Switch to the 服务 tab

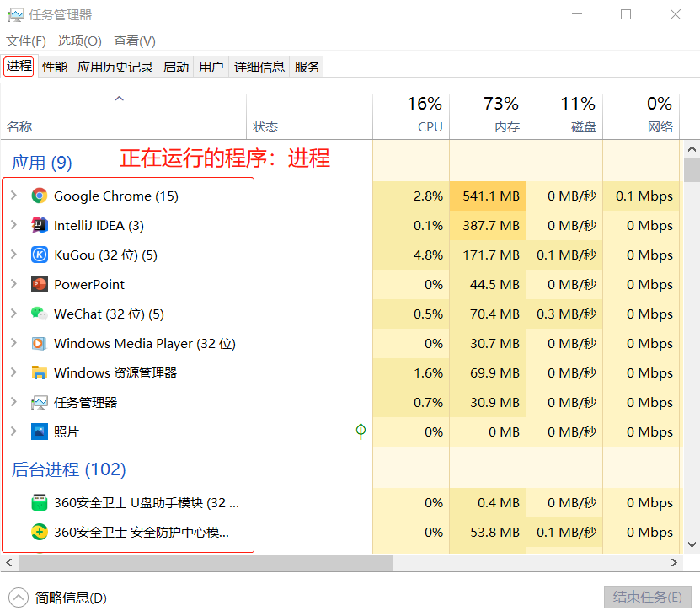[x=307, y=67]
